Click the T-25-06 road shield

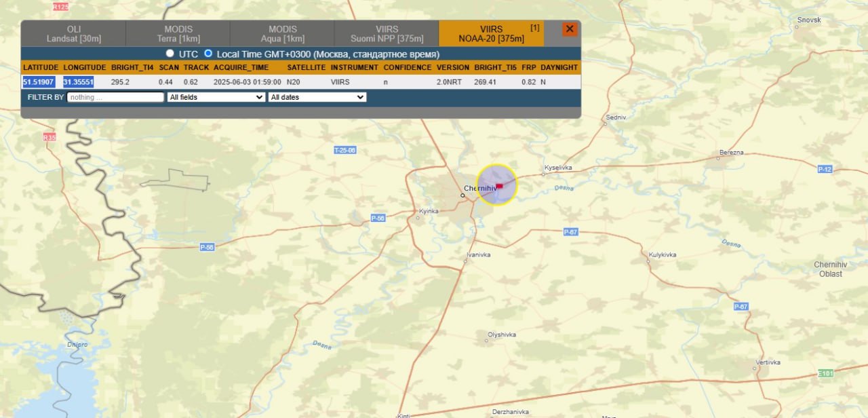pyautogui.click(x=345, y=150)
